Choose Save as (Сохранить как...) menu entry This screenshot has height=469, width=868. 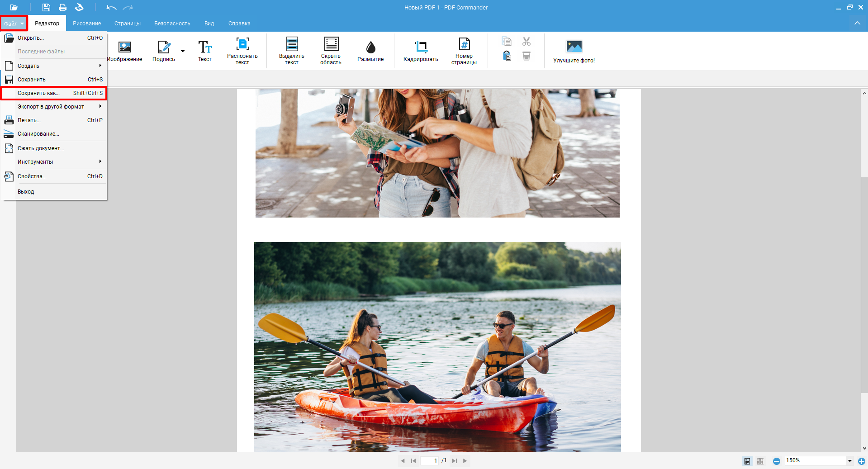[x=54, y=93]
